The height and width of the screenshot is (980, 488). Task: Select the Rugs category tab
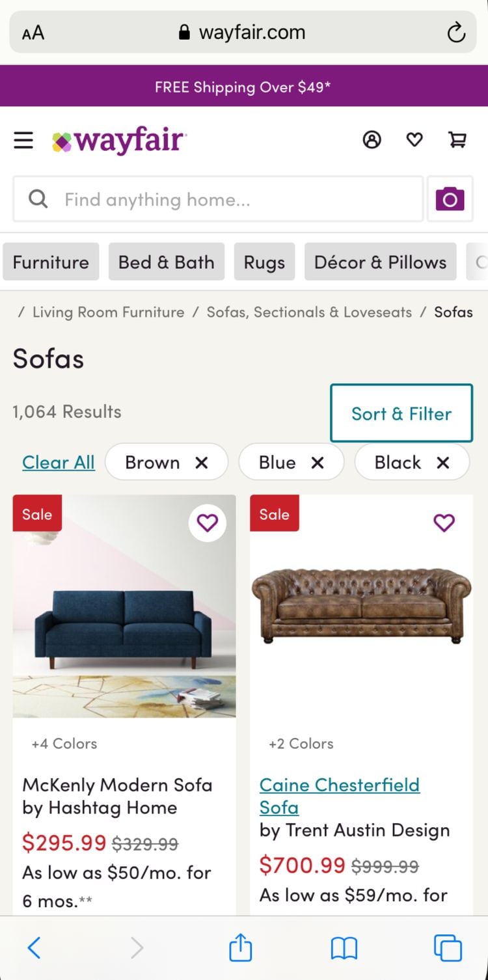(x=264, y=262)
